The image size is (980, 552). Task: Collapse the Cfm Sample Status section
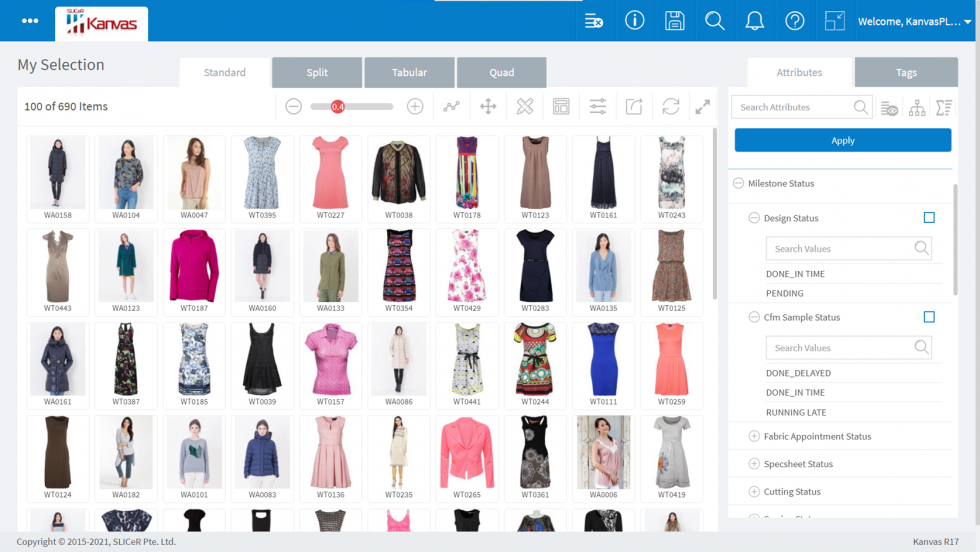(x=754, y=317)
